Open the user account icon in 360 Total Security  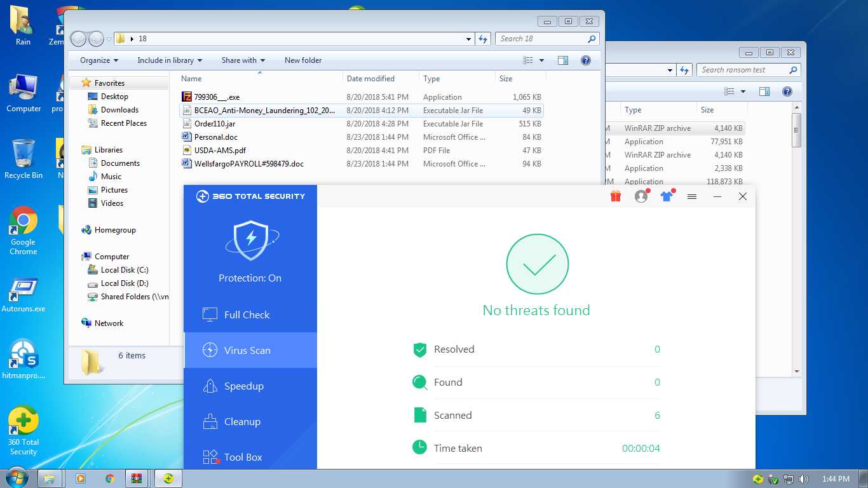(641, 196)
